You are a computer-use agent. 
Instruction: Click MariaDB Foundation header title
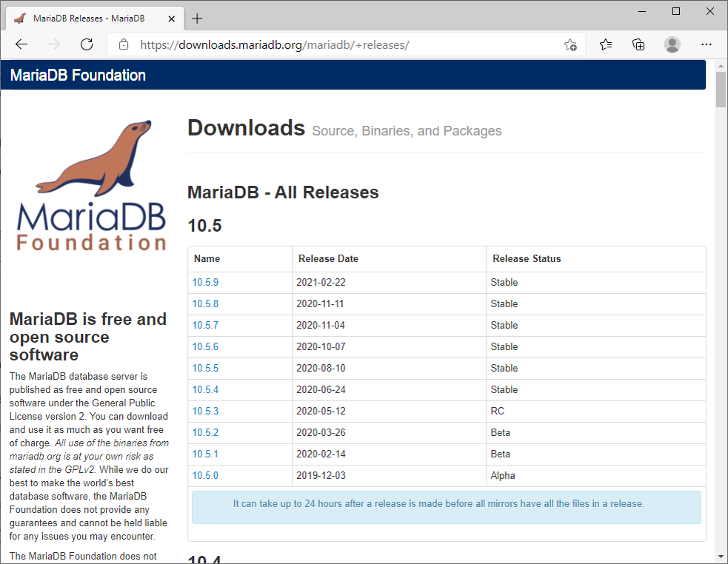78,75
